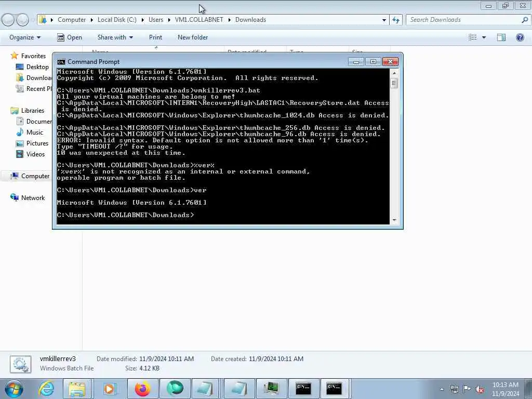The image size is (532, 399).
Task: Click the Network icon in navigation pane
Action: click(14, 197)
